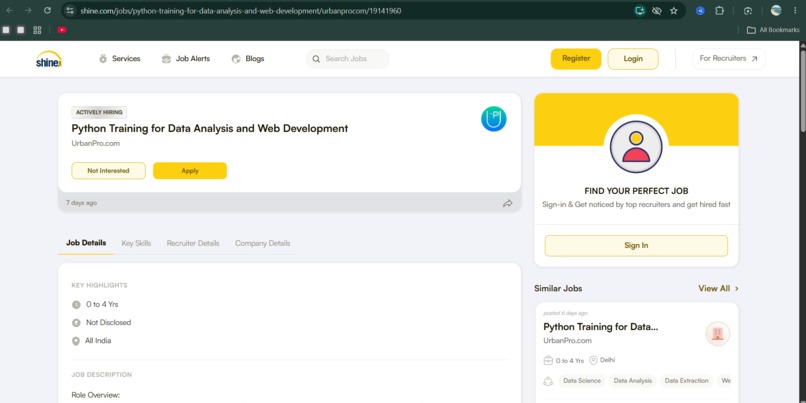Open All Bookmarks folder
The width and height of the screenshot is (806, 403).
click(x=773, y=30)
